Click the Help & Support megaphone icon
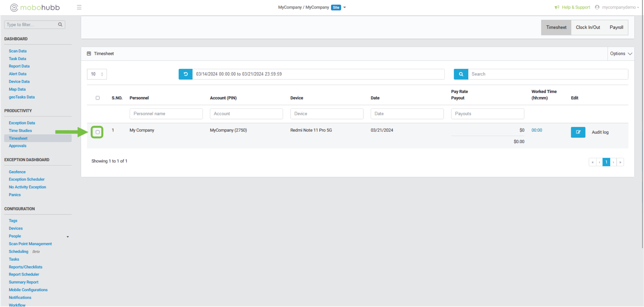 557,7
